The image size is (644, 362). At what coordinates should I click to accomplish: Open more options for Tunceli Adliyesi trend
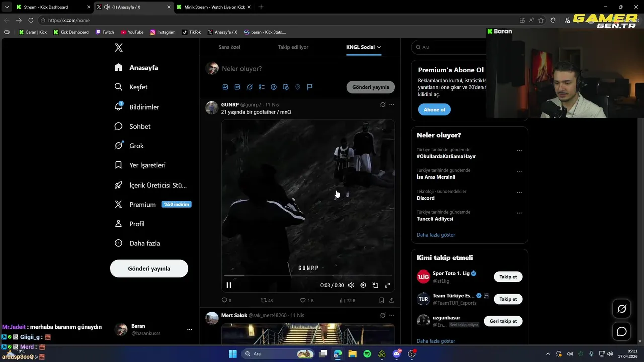coord(519,213)
